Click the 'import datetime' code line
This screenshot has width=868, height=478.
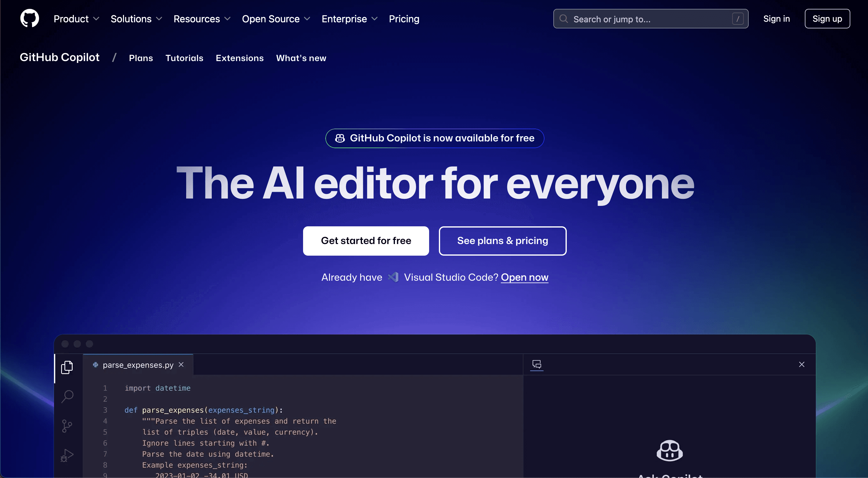pyautogui.click(x=157, y=388)
